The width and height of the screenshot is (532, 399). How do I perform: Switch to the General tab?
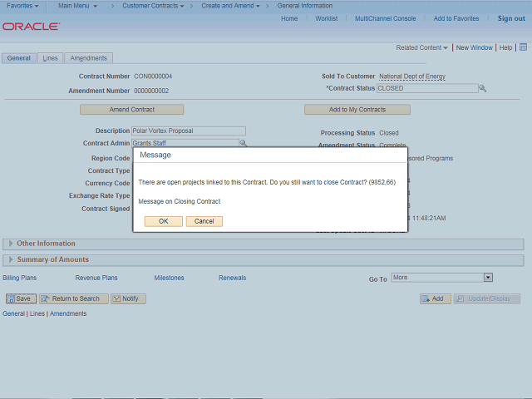(19, 58)
